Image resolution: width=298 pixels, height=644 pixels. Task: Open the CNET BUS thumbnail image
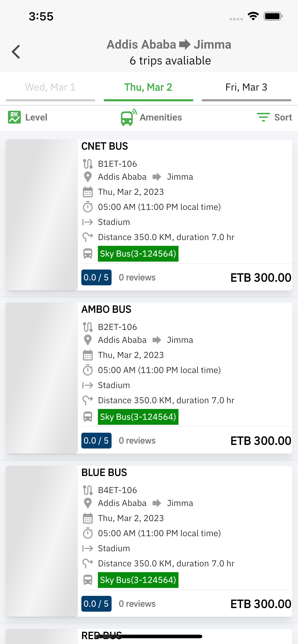42,215
